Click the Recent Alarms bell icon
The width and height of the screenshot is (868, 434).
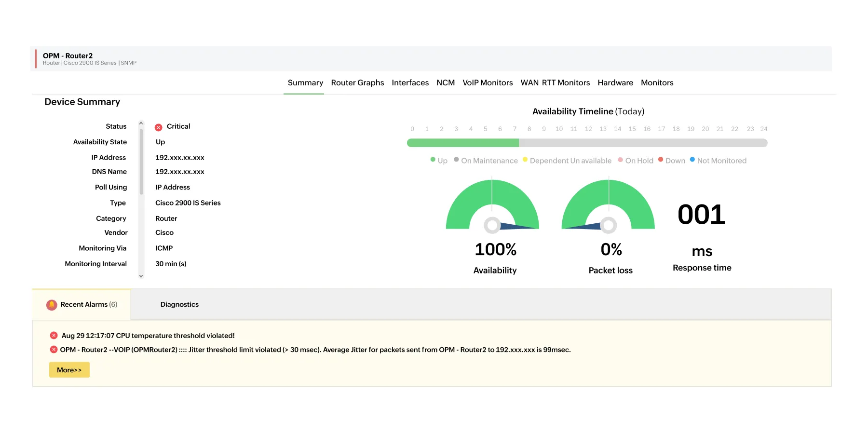(x=52, y=305)
